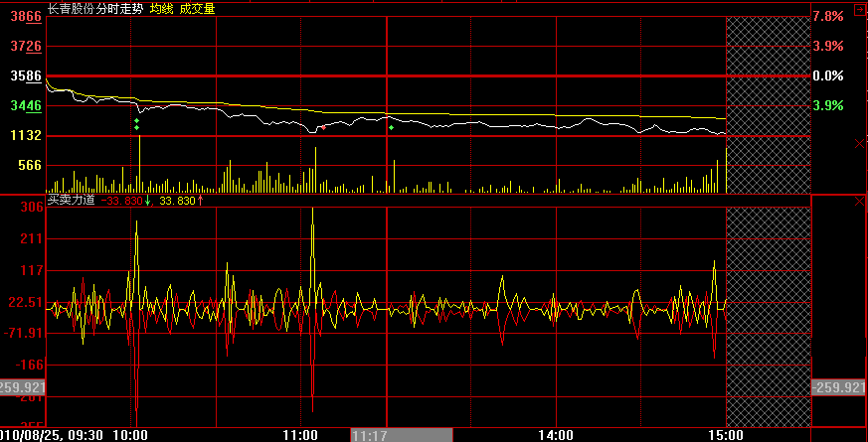The height and width of the screenshot is (442, 868).
Task: Select the red diamond marker on the price line
Action: 324,127
